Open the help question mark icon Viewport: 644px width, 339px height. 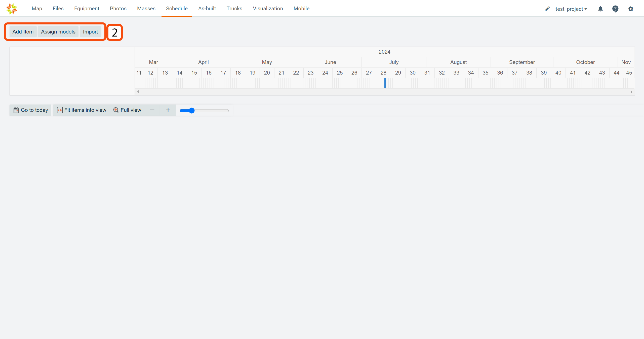615,9
